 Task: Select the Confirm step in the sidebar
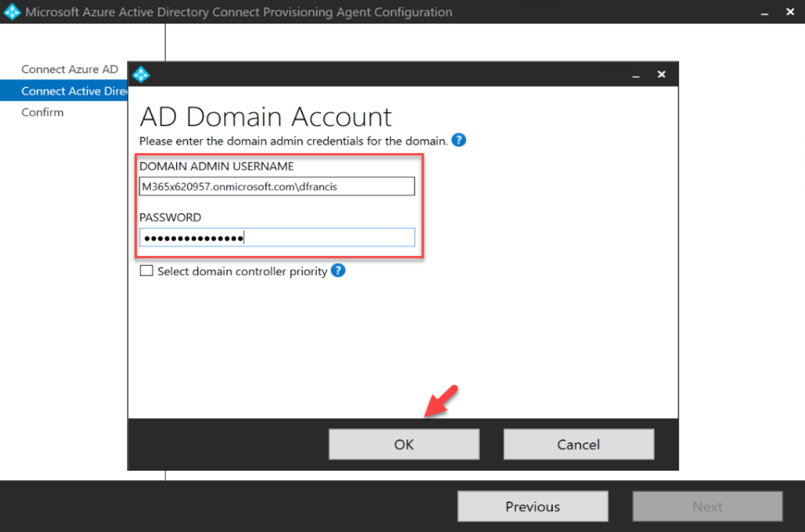(43, 112)
